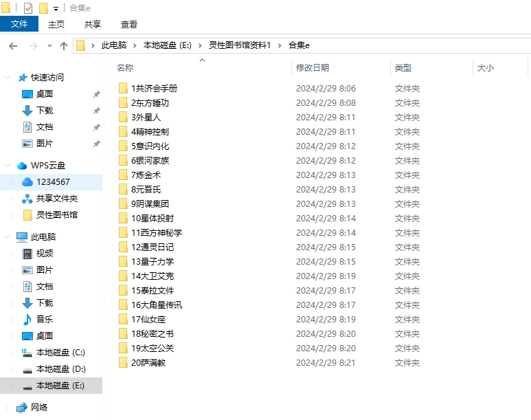Open the recent locations dropdown arrow
This screenshot has width=531, height=420.
pyautogui.click(x=49, y=45)
